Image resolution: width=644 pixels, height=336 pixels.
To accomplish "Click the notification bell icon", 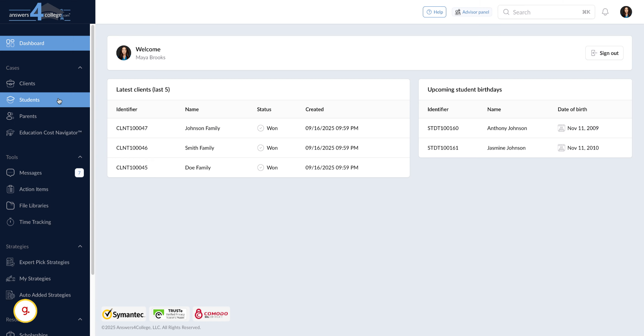I will (605, 12).
